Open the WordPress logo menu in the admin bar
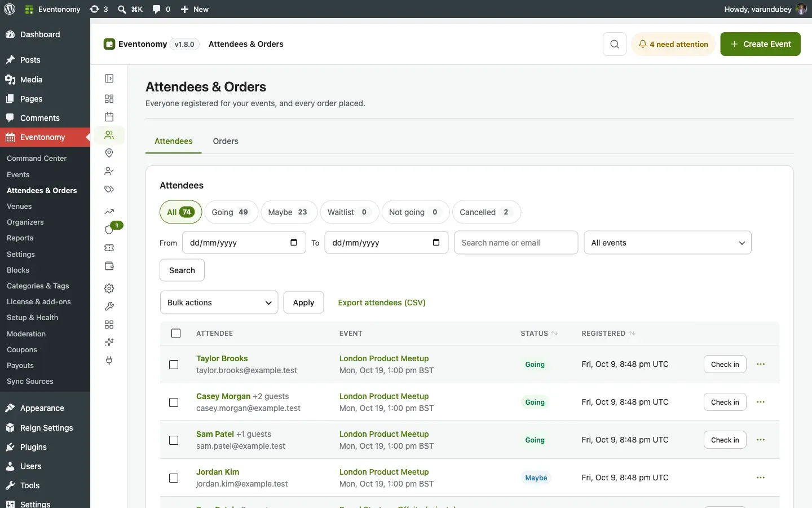Image resolution: width=812 pixels, height=508 pixels. click(x=10, y=9)
